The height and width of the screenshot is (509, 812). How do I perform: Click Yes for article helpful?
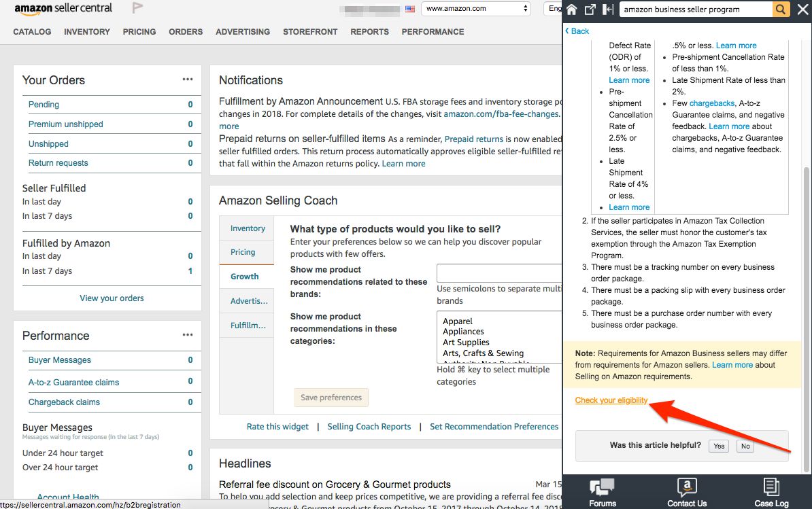(719, 446)
